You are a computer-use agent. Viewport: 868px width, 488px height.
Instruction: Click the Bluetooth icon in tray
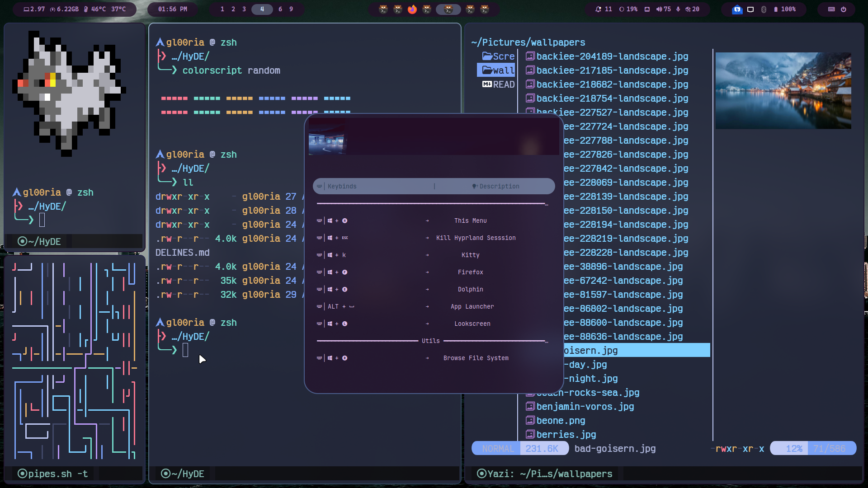click(x=764, y=9)
